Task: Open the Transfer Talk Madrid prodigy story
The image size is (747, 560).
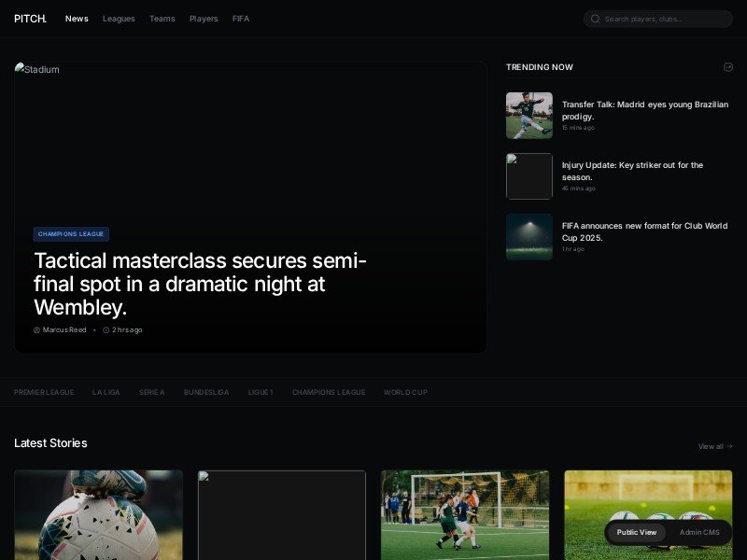Action: [644, 110]
